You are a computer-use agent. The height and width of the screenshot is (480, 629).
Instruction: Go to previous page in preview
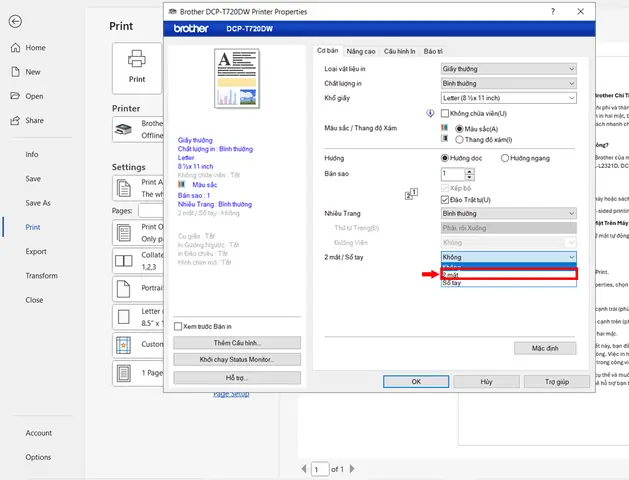pos(304,469)
